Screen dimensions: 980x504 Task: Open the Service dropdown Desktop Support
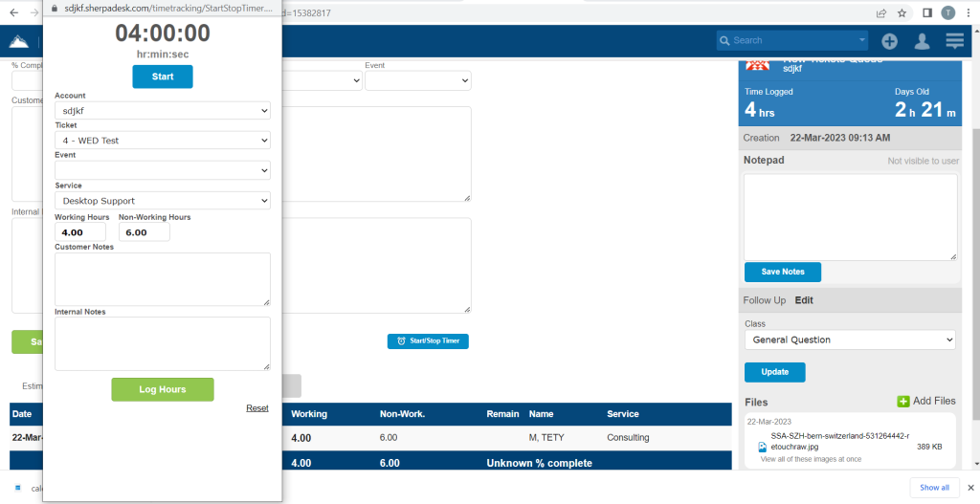tap(163, 201)
